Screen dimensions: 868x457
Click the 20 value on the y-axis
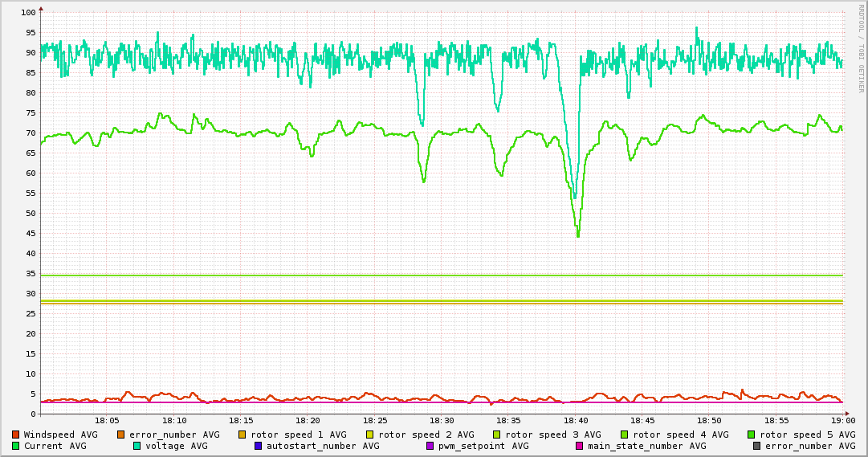31,334
